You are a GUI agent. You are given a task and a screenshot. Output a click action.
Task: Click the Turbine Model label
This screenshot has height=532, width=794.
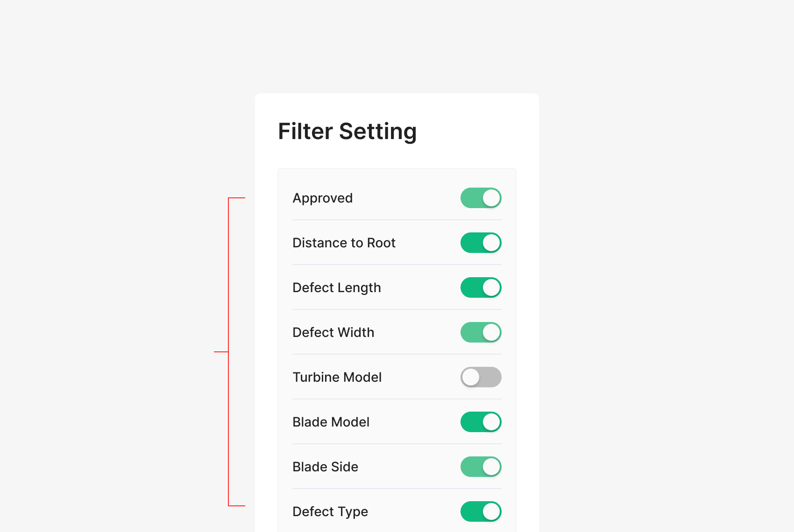tap(337, 378)
